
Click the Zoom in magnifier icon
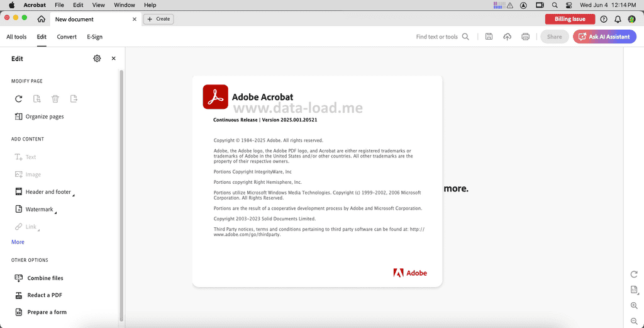click(x=634, y=306)
